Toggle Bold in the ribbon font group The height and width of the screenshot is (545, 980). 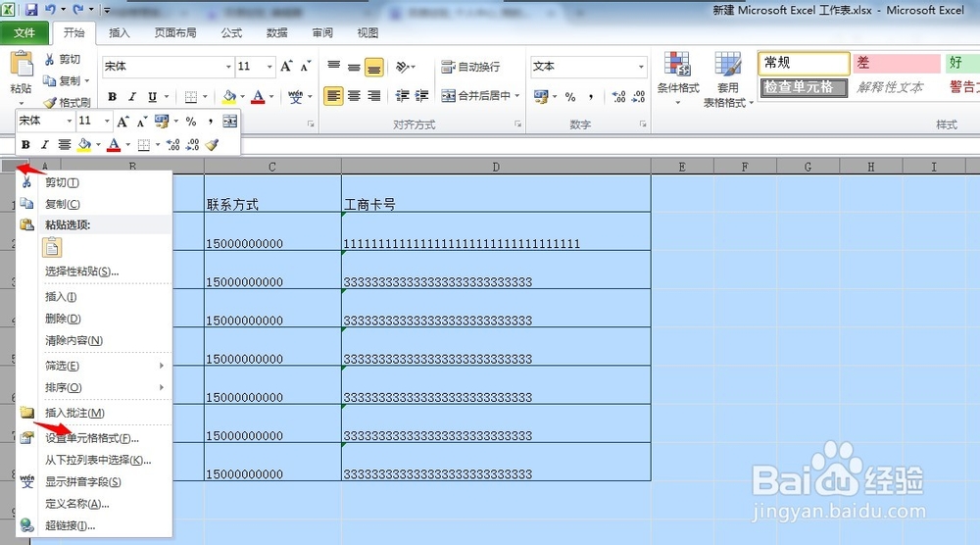(112, 96)
